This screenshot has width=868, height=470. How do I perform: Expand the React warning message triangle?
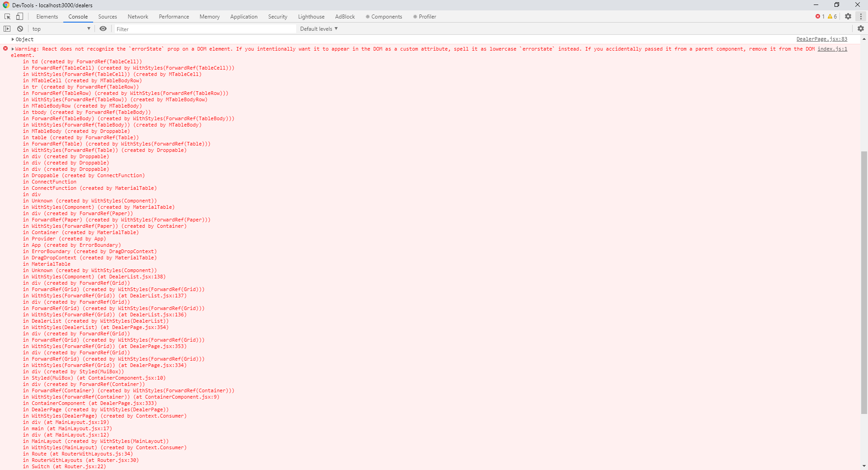13,49
